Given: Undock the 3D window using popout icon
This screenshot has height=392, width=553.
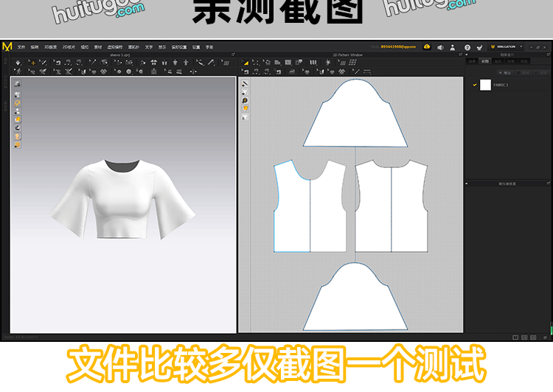Looking at the screenshot, I should pos(233,55).
